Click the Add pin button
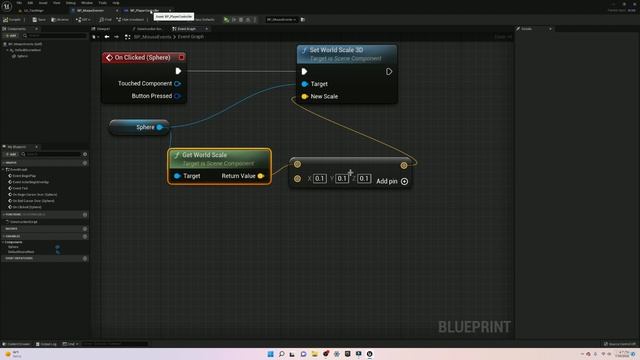The height and width of the screenshot is (360, 640). click(x=392, y=181)
